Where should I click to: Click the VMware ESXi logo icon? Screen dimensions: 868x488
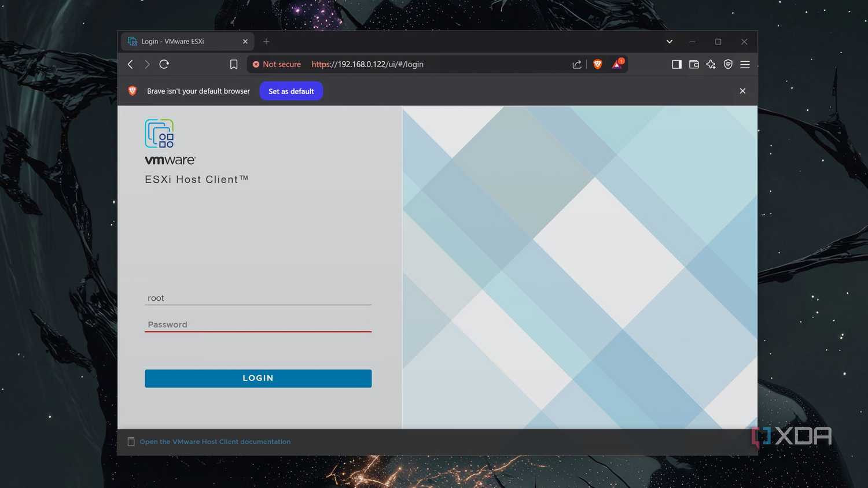(159, 134)
